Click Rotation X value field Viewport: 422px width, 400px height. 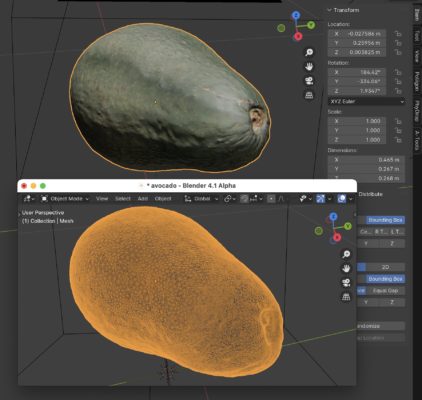(357, 72)
